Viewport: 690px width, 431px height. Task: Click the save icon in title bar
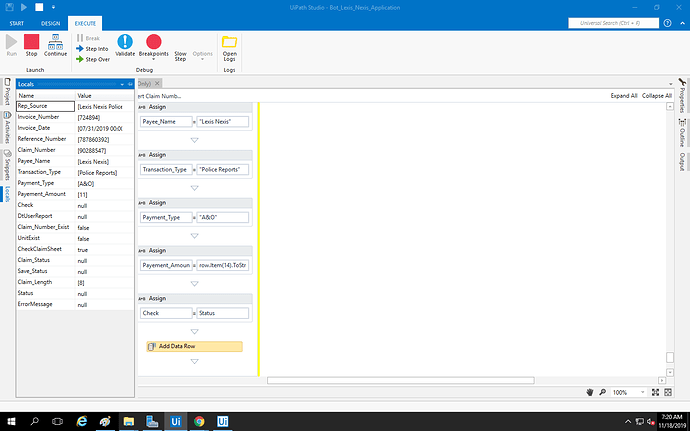click(9, 7)
